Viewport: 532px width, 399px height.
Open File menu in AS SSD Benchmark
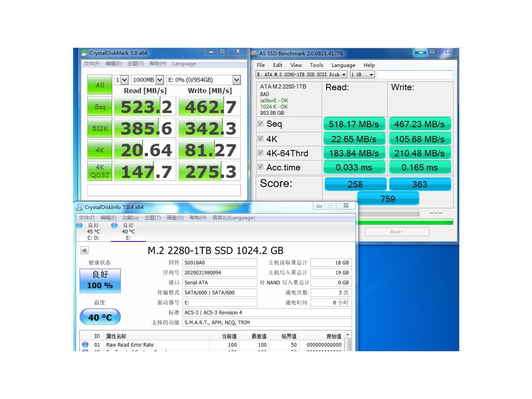click(261, 65)
